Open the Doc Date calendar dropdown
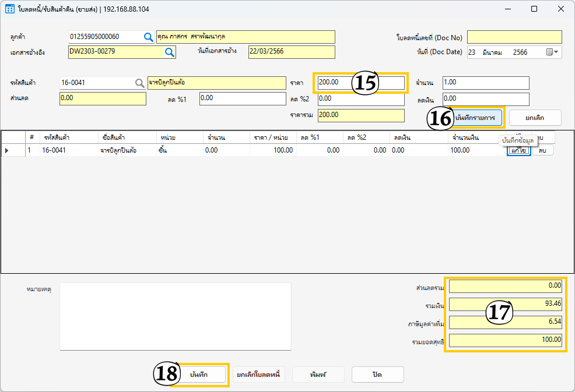 [552, 52]
